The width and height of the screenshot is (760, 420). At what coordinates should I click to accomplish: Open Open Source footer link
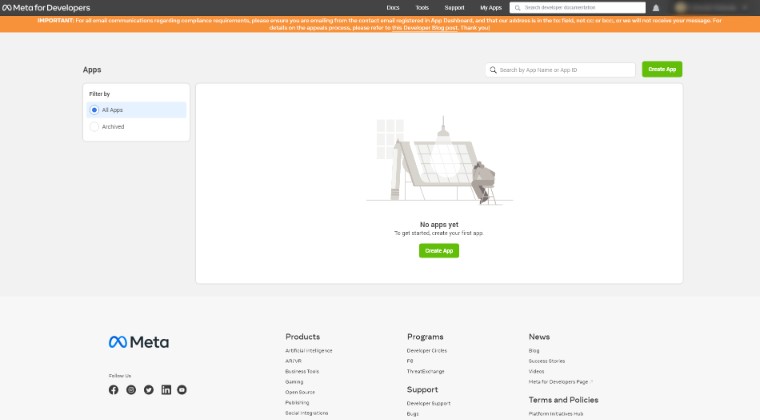coord(300,392)
